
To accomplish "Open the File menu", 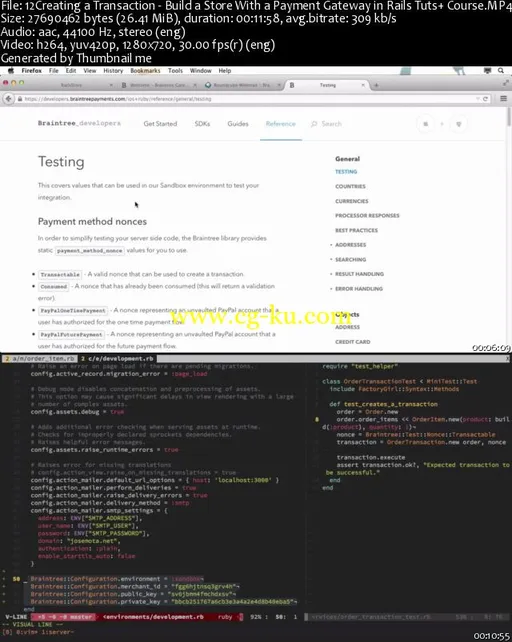I will pyautogui.click(x=54, y=70).
